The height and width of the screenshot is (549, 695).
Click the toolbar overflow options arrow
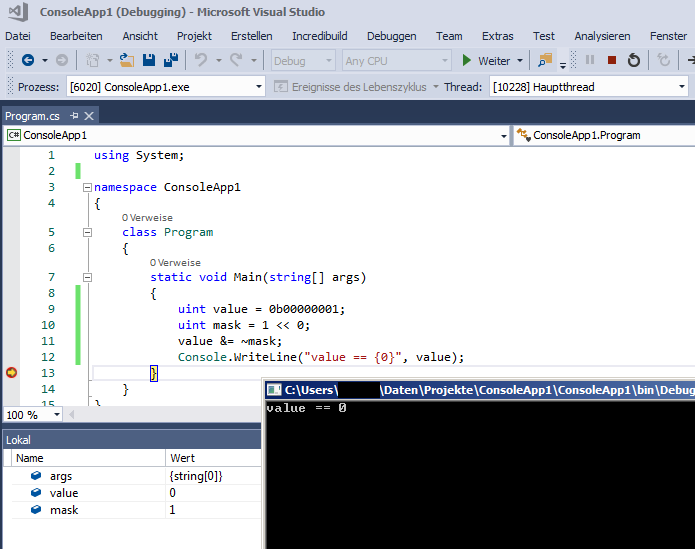click(562, 65)
